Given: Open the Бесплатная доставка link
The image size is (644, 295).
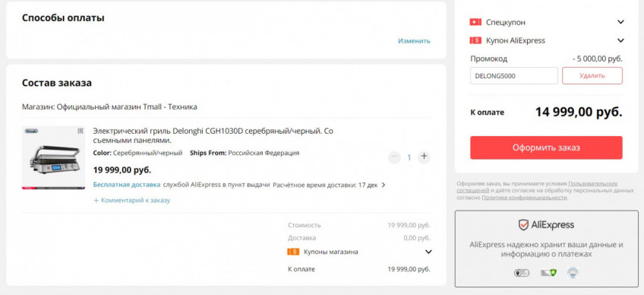Looking at the screenshot, I should coord(127,185).
